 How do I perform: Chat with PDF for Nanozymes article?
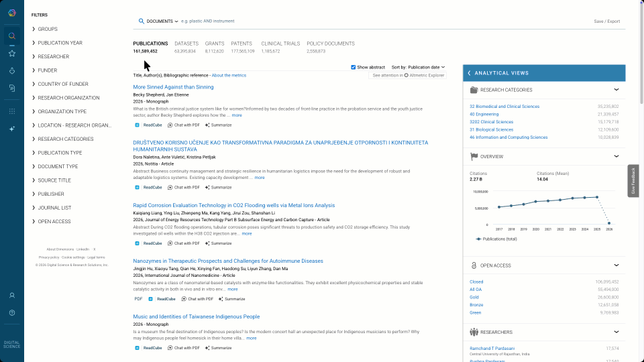197,299
